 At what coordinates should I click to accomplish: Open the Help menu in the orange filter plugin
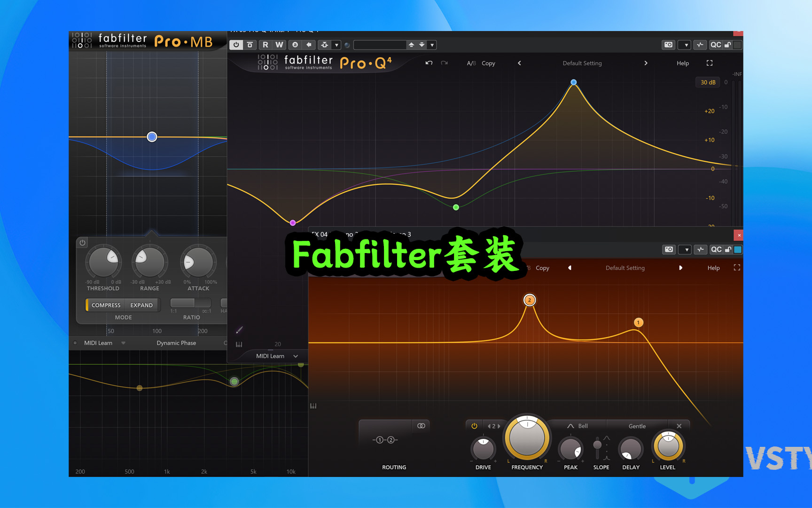[x=713, y=268]
